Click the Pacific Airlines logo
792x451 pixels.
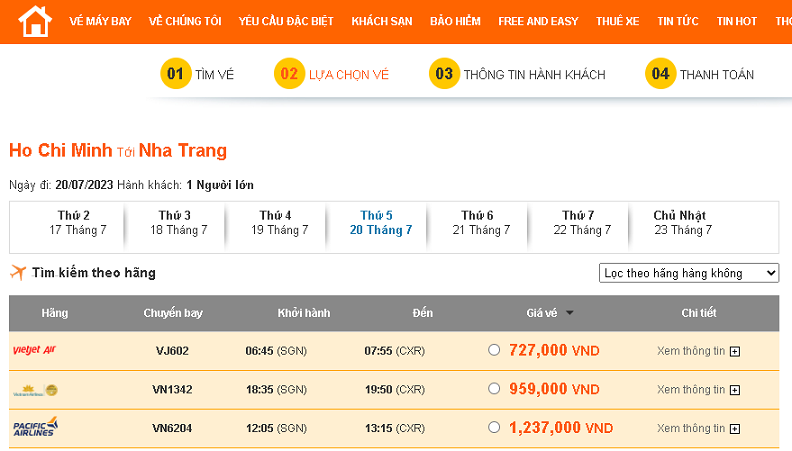pos(35,427)
